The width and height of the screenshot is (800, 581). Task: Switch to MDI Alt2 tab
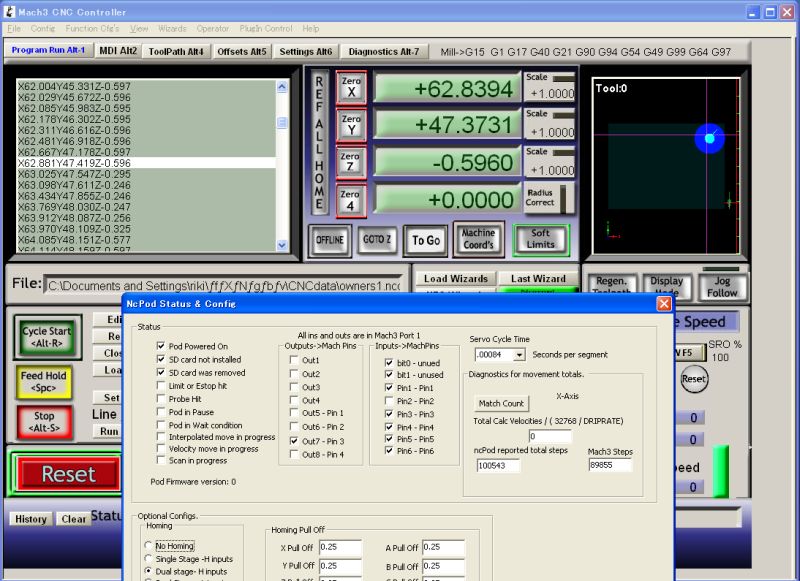point(118,50)
